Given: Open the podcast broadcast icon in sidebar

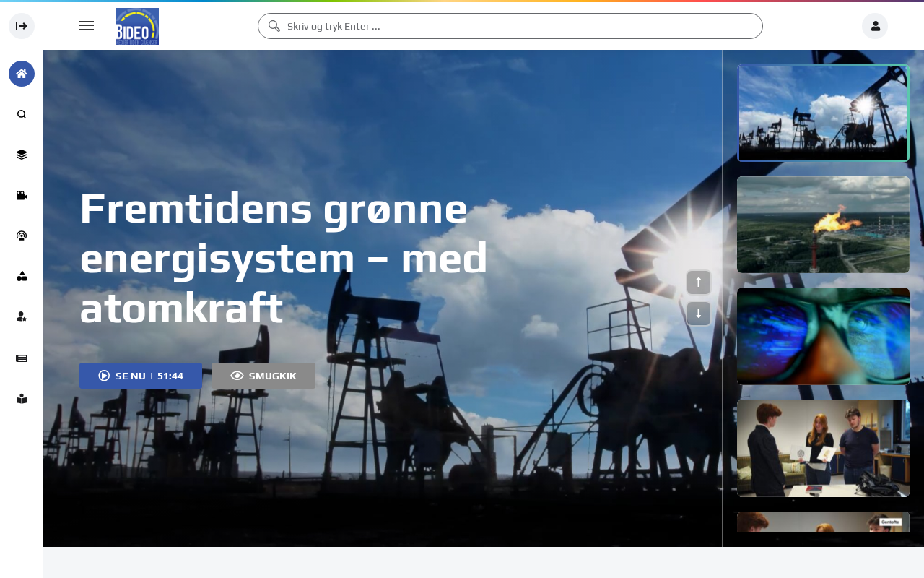Looking at the screenshot, I should tap(22, 236).
